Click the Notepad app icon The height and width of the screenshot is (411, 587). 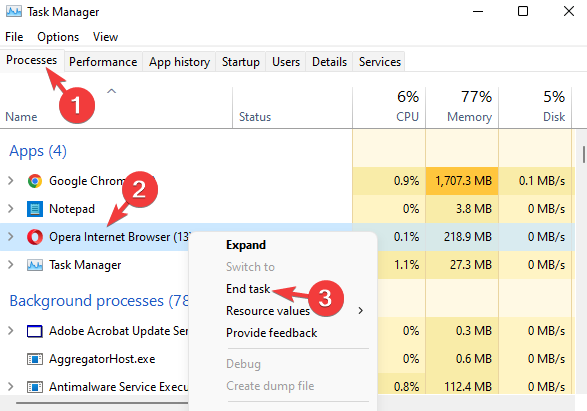coord(35,209)
